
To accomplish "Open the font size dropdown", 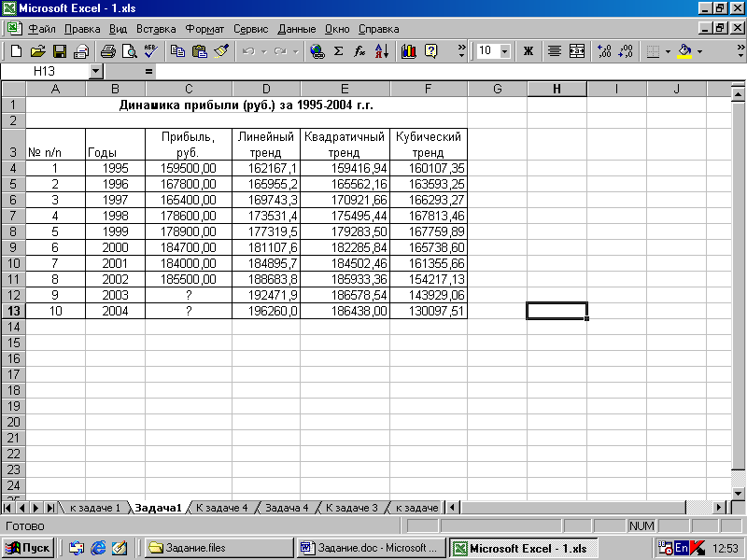I will 505,51.
